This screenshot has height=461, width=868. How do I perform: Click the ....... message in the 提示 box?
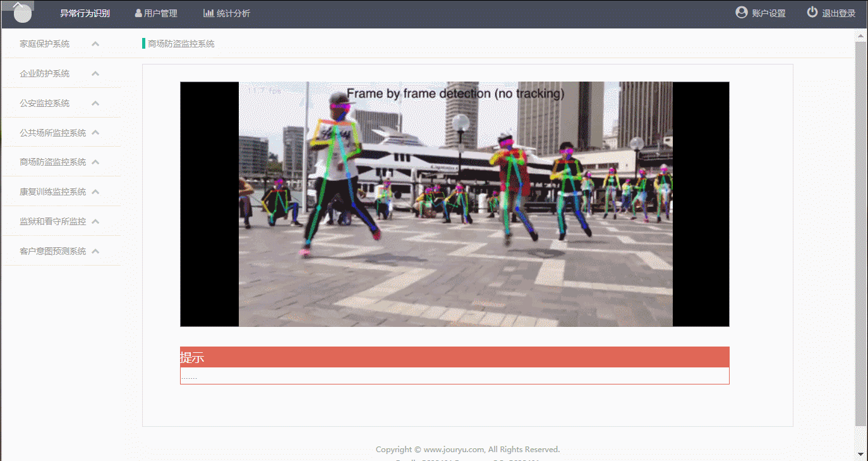(190, 378)
